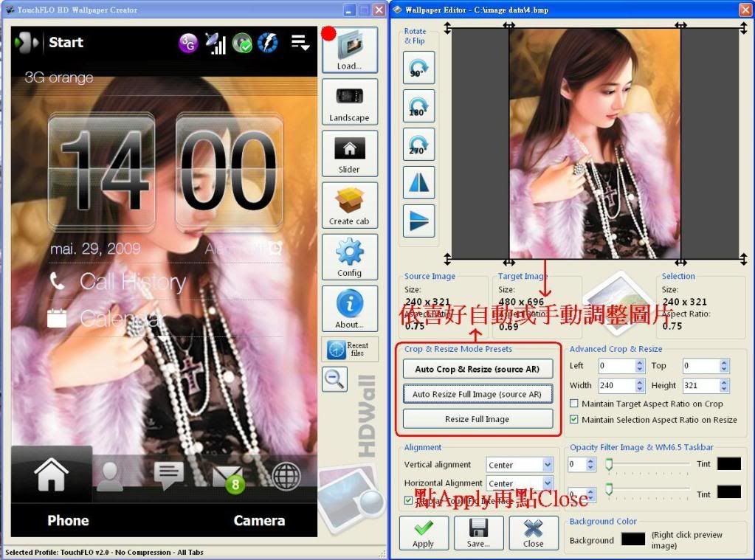
Task: Click the Load image button
Action: pos(350,50)
